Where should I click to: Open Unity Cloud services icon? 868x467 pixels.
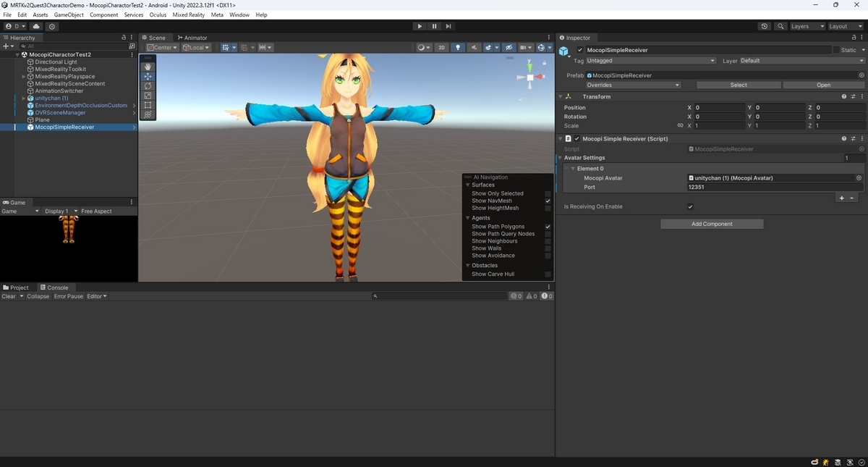(x=36, y=26)
